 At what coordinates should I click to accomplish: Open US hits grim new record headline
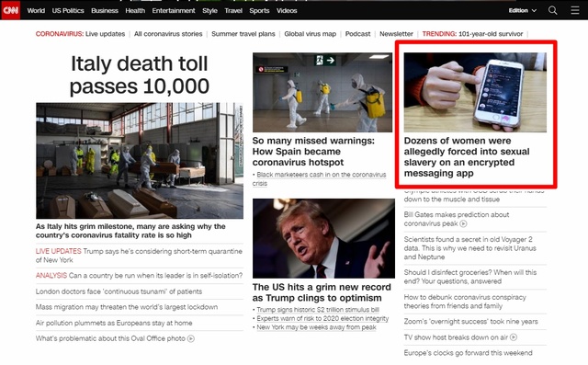(322, 292)
